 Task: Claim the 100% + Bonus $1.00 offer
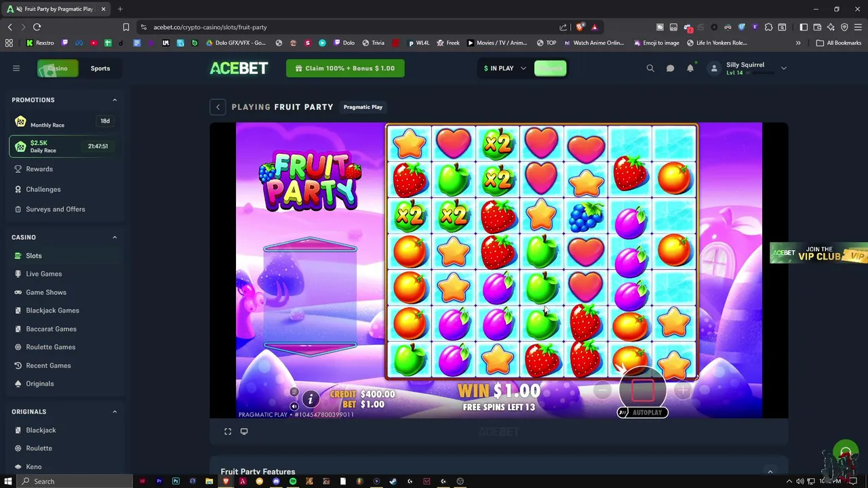[345, 68]
